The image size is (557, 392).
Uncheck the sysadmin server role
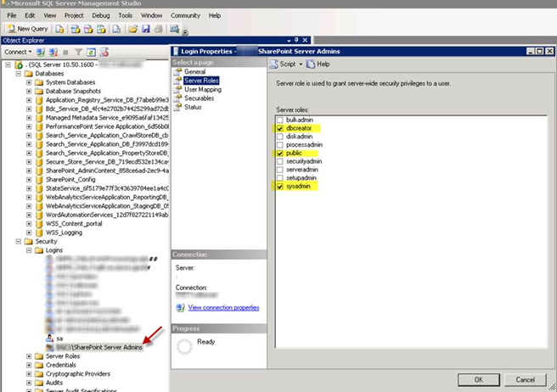(280, 187)
